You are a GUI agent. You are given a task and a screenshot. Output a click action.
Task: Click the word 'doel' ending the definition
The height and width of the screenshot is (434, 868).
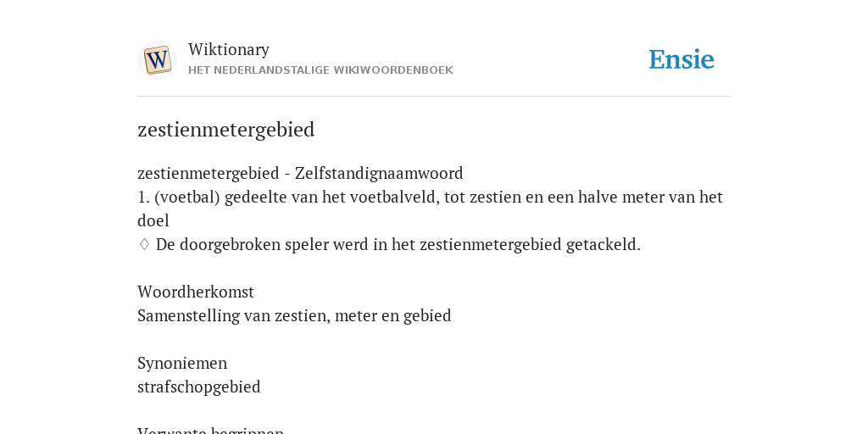click(153, 221)
